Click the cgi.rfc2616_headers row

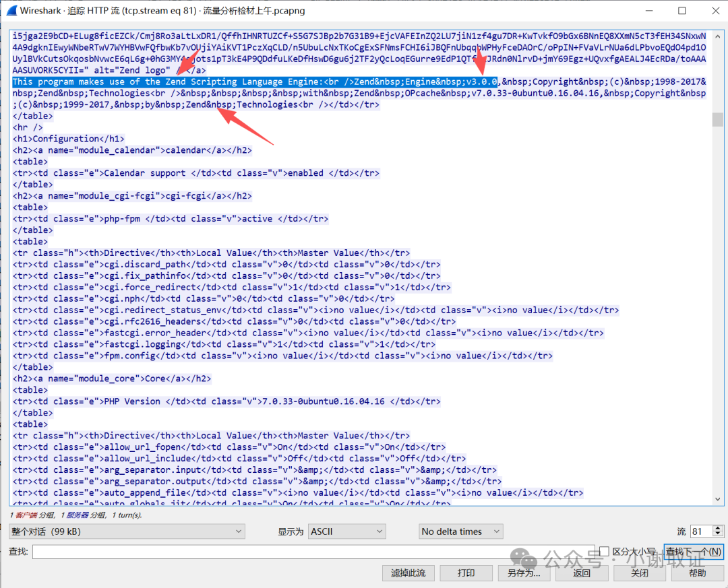click(x=234, y=321)
